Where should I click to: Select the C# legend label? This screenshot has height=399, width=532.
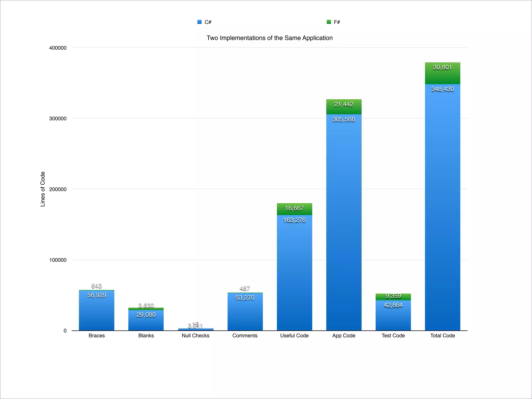point(208,22)
